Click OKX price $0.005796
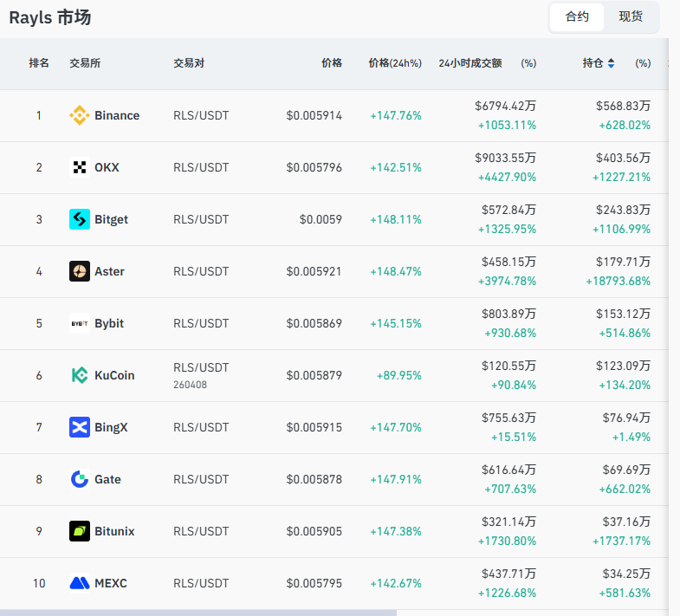 314,167
